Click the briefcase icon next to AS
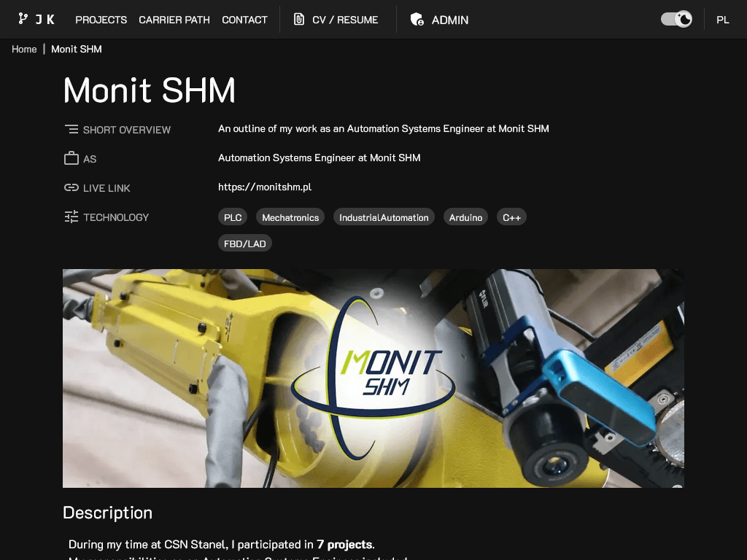Viewport: 747px width, 560px height. point(71,158)
